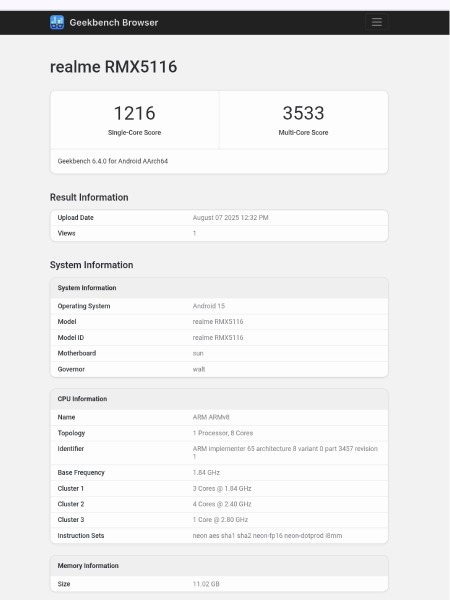The width and height of the screenshot is (450, 600).
Task: Select the Model value realme RMX5116
Action: click(x=218, y=322)
